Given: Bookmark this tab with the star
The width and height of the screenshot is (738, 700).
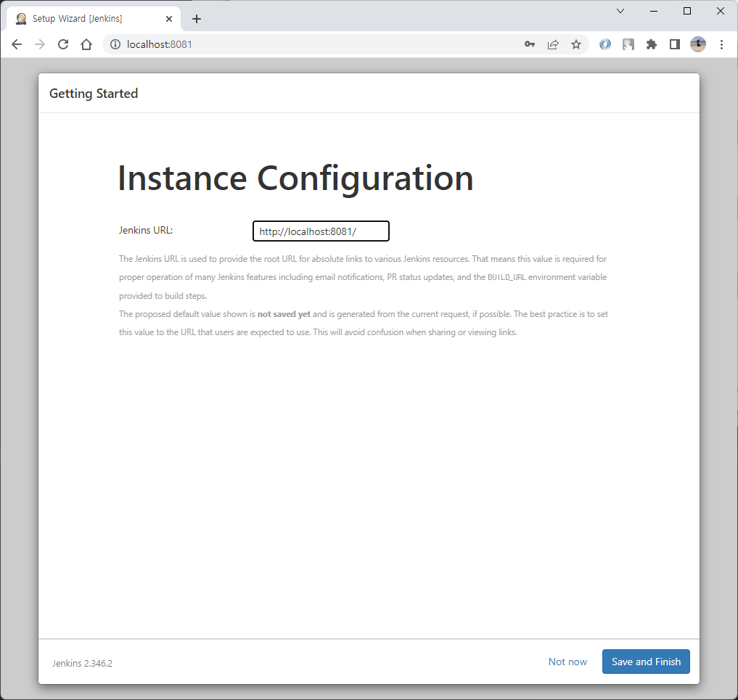Looking at the screenshot, I should click(x=576, y=44).
